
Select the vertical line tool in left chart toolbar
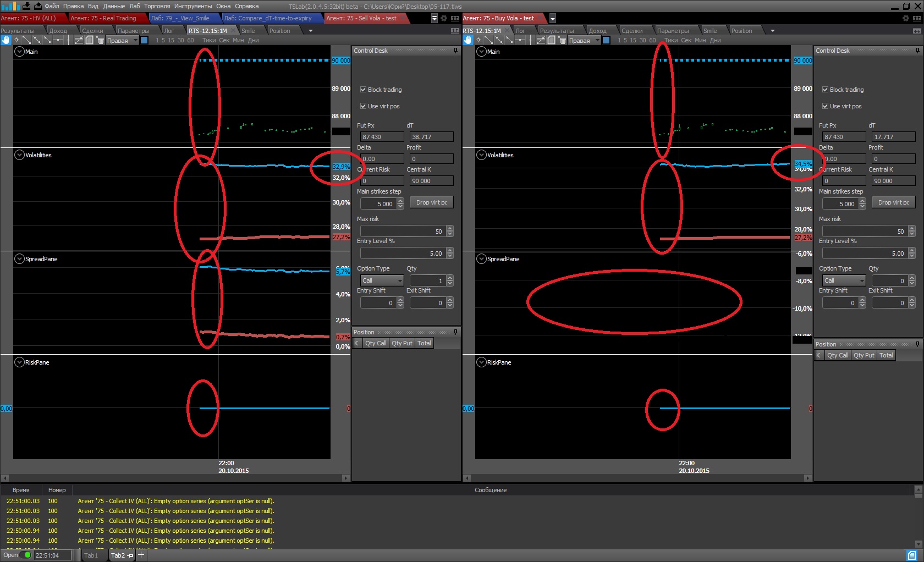point(68,40)
